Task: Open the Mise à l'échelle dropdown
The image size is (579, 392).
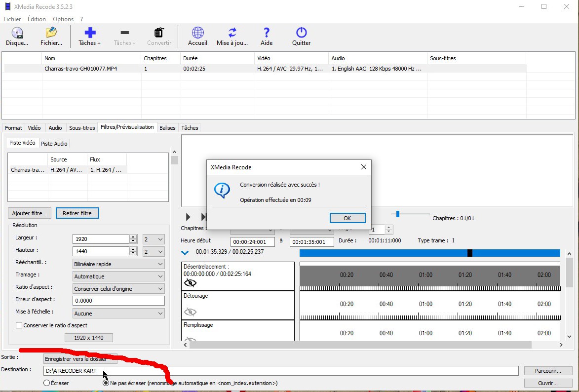Action: 118,314
